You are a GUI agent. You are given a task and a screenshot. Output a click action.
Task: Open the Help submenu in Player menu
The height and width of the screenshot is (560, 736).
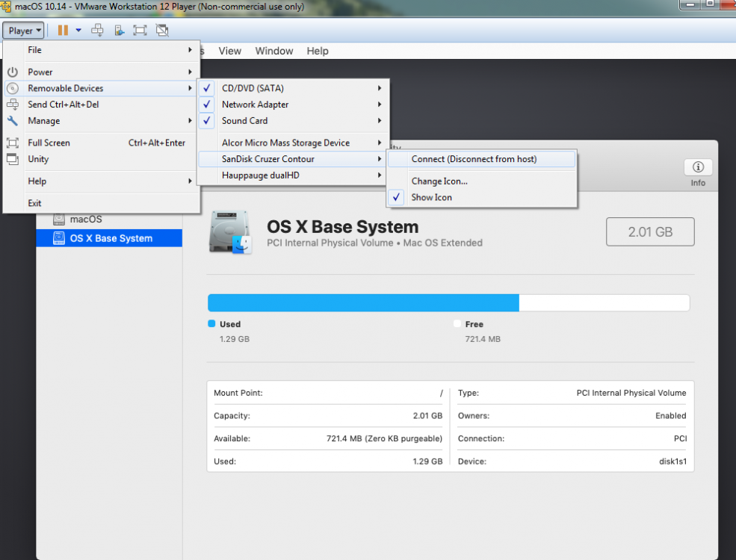(x=102, y=181)
